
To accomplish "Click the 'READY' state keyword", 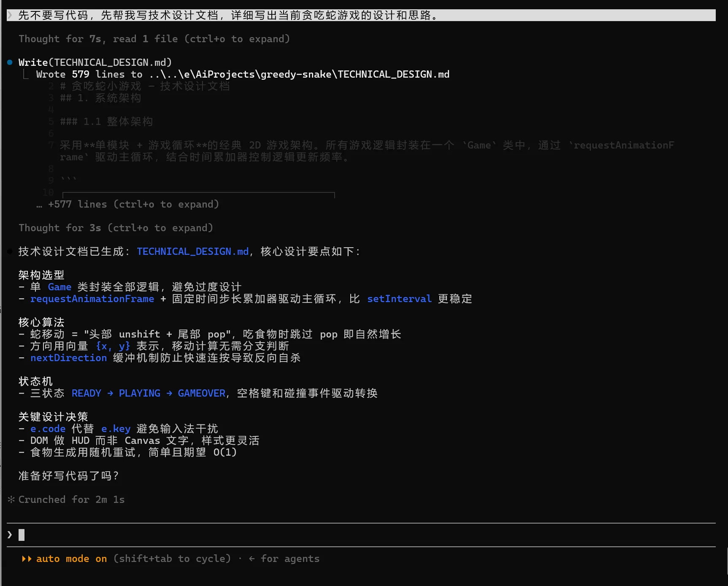I will [x=86, y=393].
